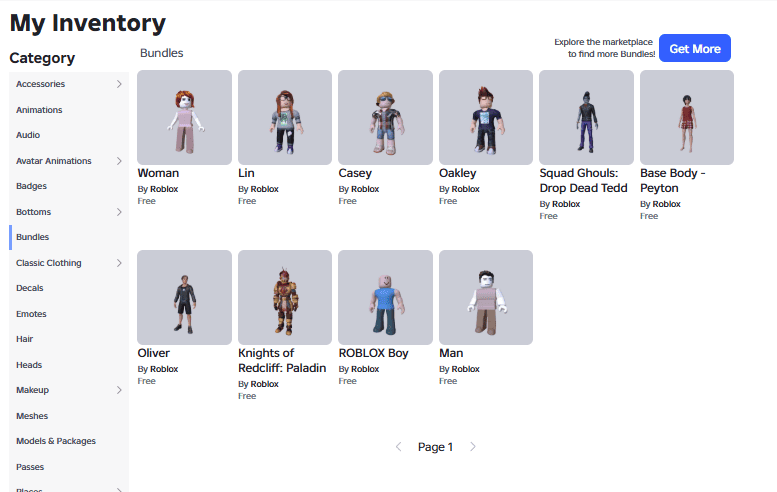
Task: Select the Makeup category label
Action: [32, 390]
